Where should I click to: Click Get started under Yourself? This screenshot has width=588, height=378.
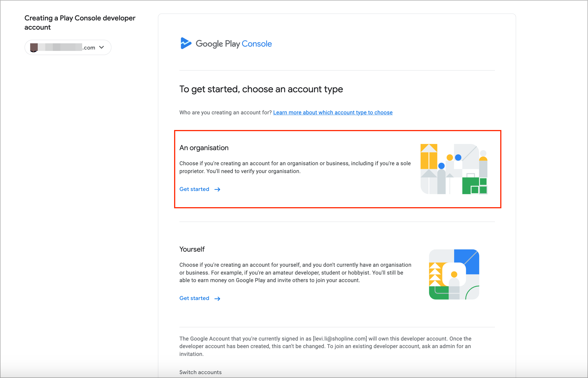pyautogui.click(x=194, y=298)
